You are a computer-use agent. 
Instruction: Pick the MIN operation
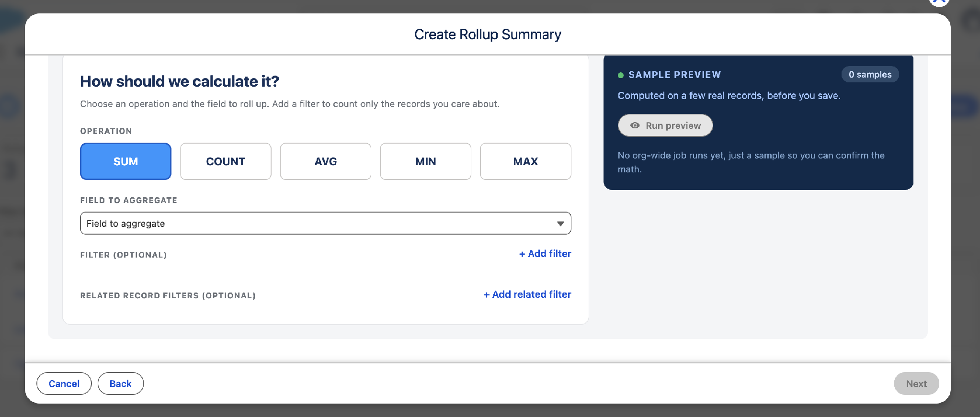coord(425,161)
